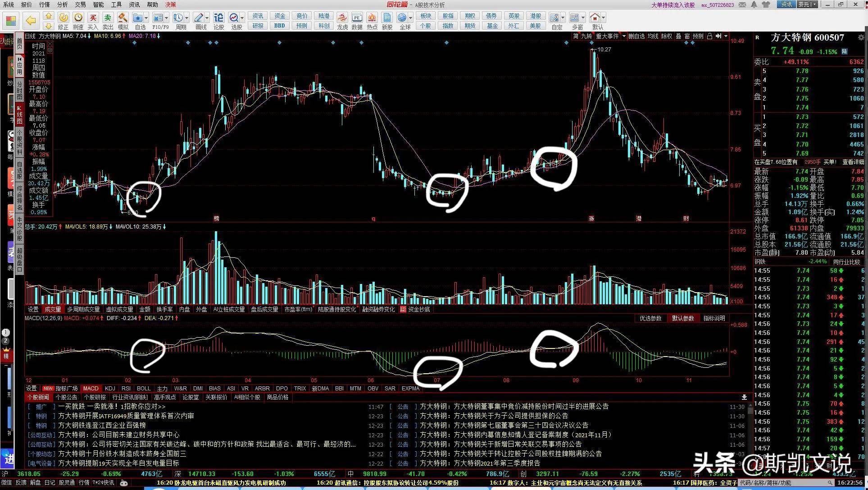This screenshot has width=868, height=490.
Task: Click the 周期 period clock icon
Action: click(178, 18)
